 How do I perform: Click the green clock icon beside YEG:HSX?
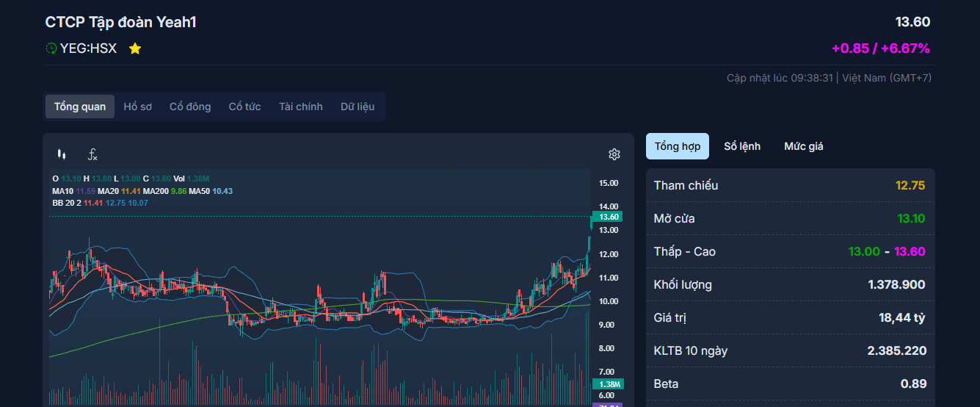pyautogui.click(x=51, y=48)
